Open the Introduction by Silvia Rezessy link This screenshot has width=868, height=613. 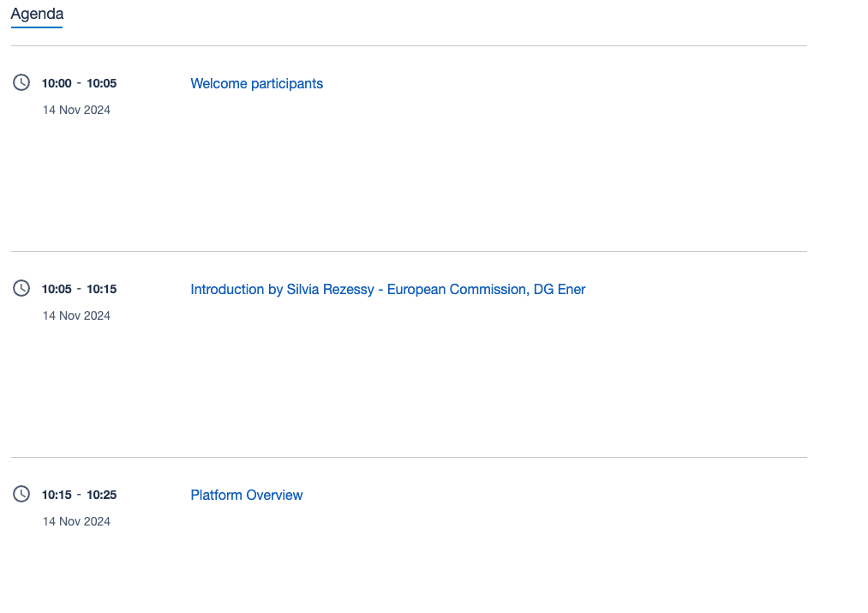(387, 289)
